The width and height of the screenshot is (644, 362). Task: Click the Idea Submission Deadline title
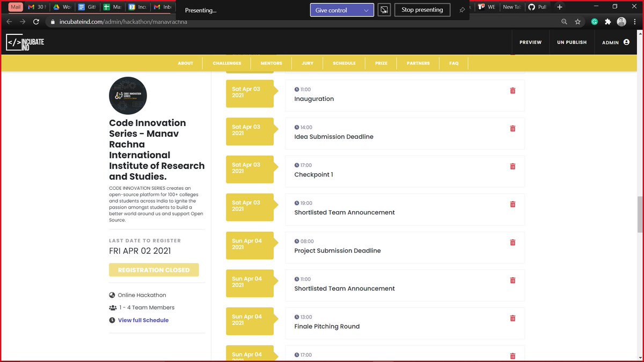coord(334,137)
